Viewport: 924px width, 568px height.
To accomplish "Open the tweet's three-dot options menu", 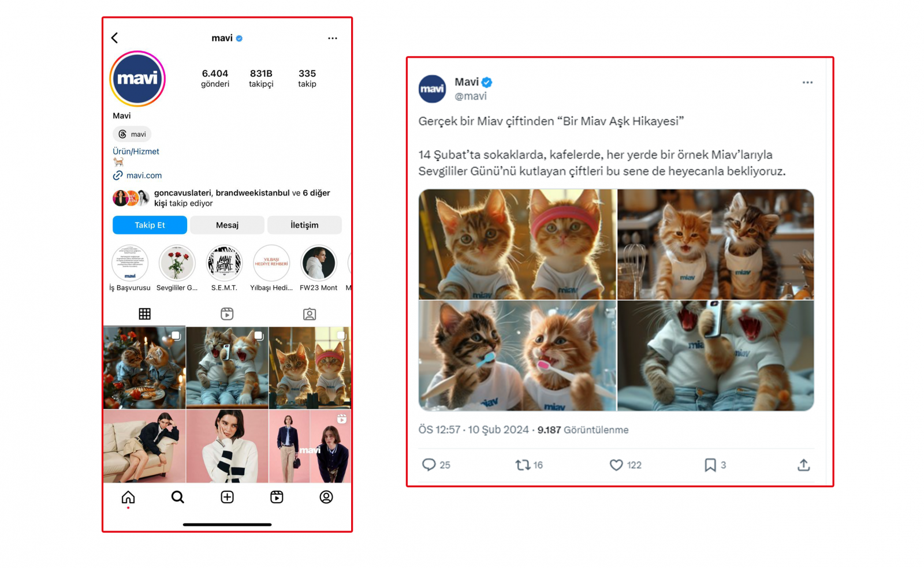I will (x=807, y=83).
